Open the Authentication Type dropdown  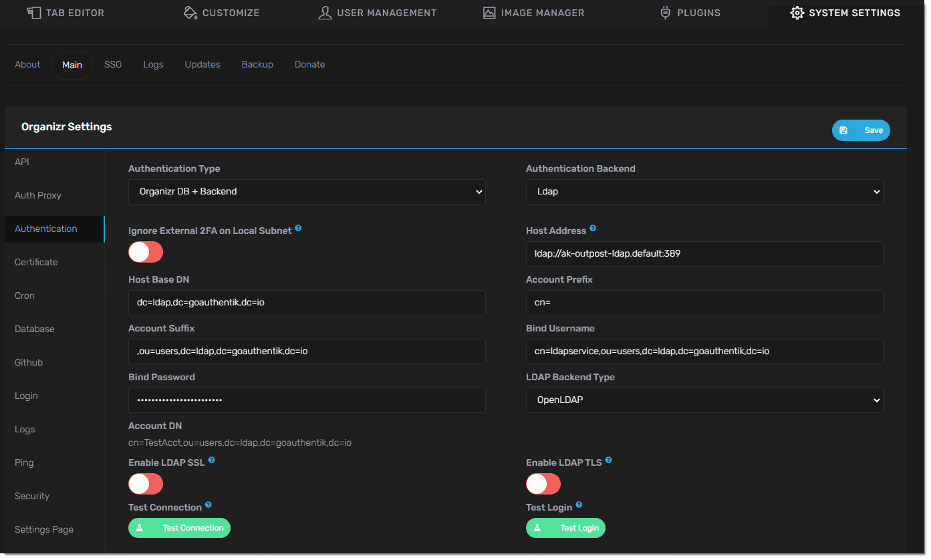(307, 192)
